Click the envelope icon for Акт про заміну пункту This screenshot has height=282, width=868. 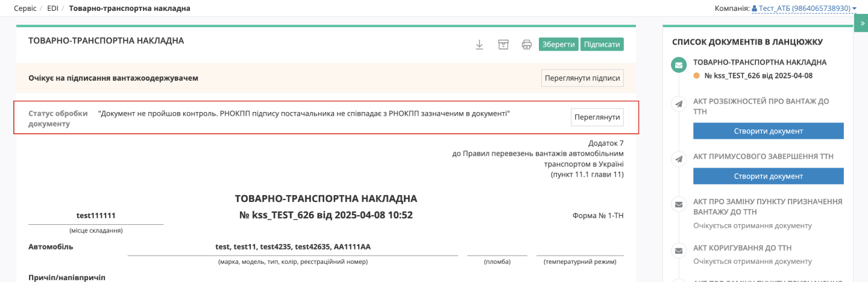[679, 205]
